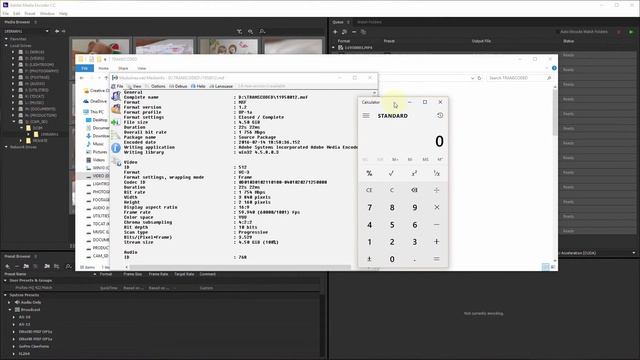Viewport: 640px width, 360px height.
Task: Click the equals key in Calculator
Action: [437, 259]
